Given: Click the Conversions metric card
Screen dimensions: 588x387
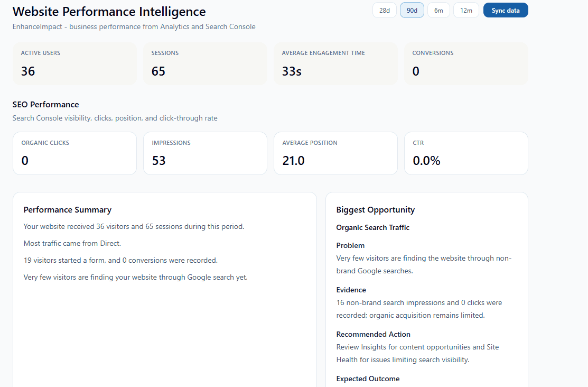Looking at the screenshot, I should point(466,63).
